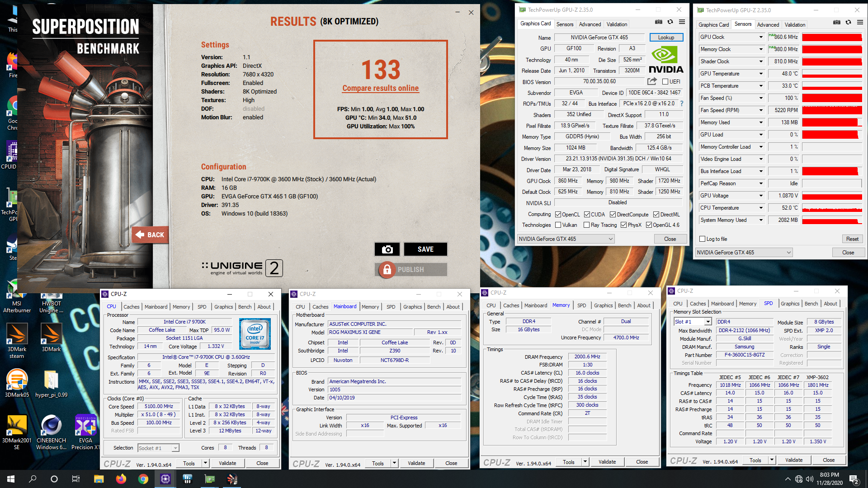The width and height of the screenshot is (868, 488).
Task: Click the NVIDIA logo in GPU-Z
Action: pyautogui.click(x=666, y=60)
